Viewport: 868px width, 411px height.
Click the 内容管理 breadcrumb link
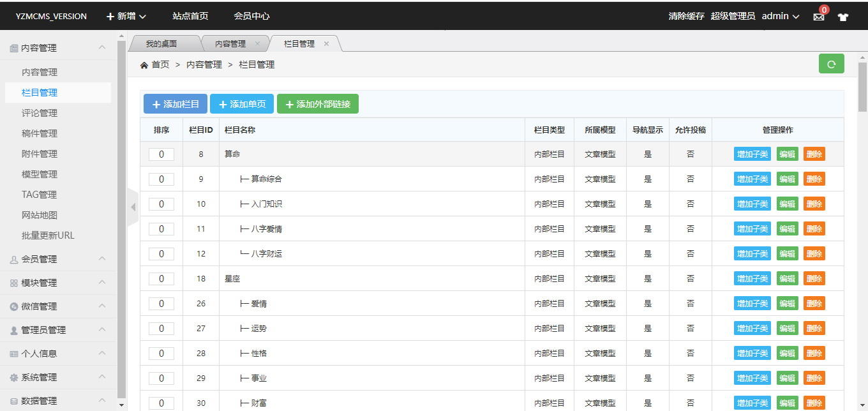click(204, 64)
